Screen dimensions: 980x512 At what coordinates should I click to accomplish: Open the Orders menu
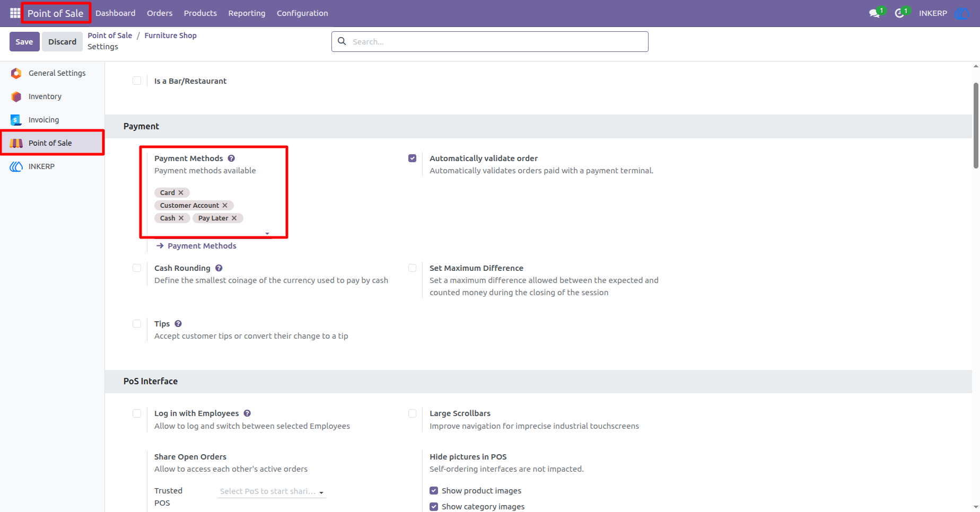(x=160, y=13)
